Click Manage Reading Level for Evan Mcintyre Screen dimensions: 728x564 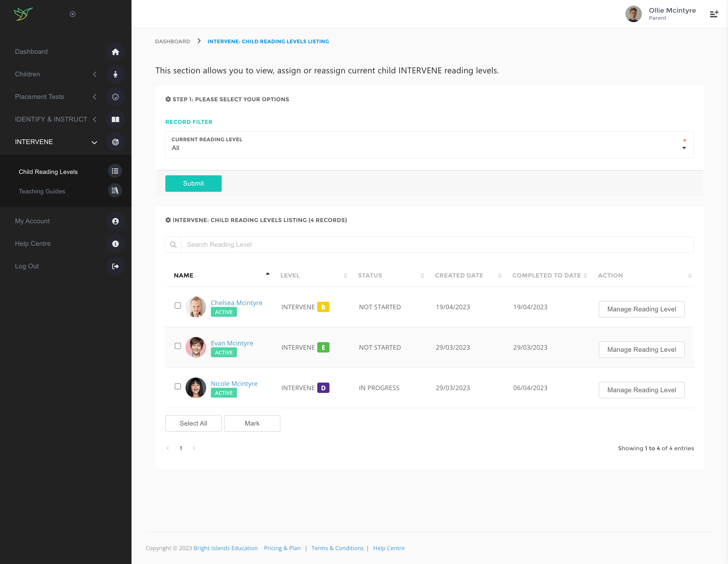point(641,349)
